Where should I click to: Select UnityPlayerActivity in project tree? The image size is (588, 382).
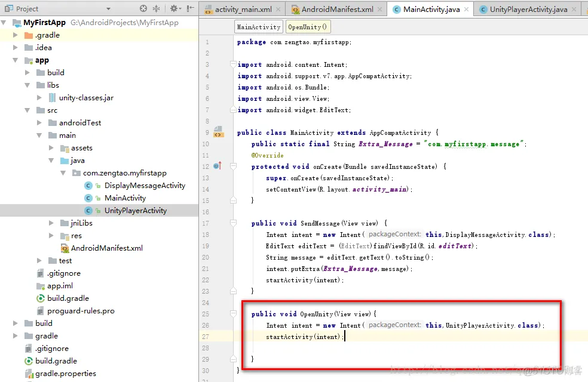tap(136, 211)
